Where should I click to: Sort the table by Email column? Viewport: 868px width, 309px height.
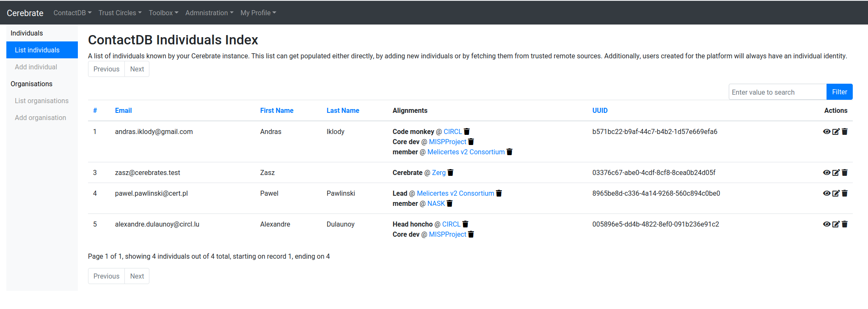[123, 110]
